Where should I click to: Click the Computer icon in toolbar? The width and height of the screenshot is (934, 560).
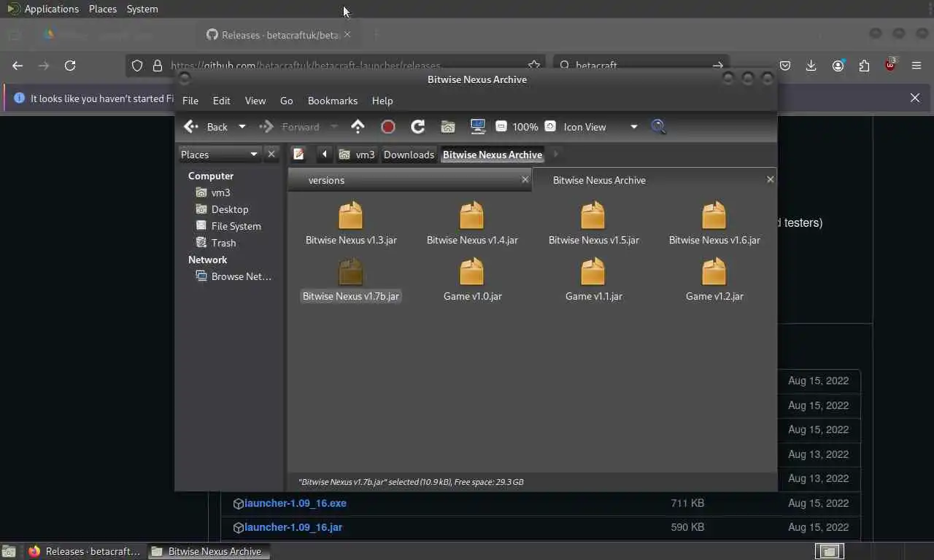pos(478,127)
